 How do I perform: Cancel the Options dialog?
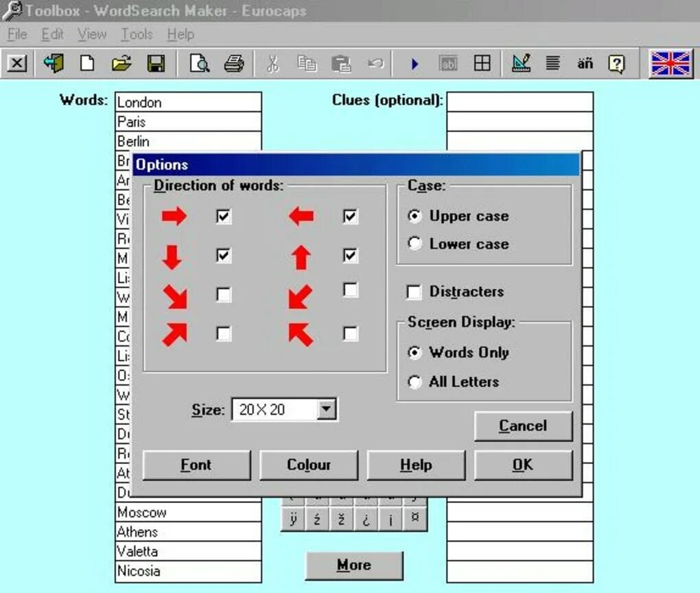pyautogui.click(x=523, y=426)
